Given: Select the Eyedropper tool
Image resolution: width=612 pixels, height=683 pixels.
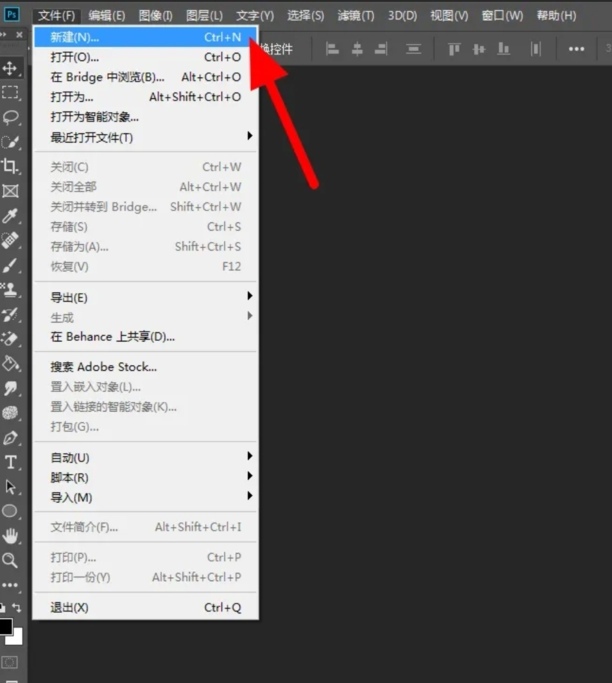Looking at the screenshot, I should tap(11, 215).
